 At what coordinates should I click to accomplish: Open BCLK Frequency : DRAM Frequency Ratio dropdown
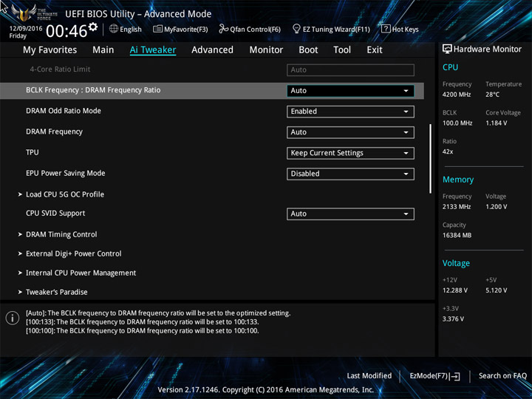pyautogui.click(x=350, y=91)
